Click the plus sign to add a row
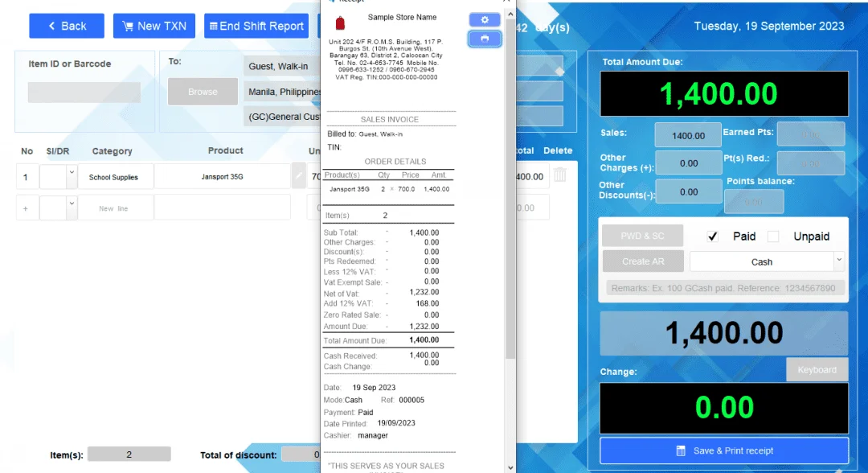Image resolution: width=868 pixels, height=473 pixels. pyautogui.click(x=26, y=208)
